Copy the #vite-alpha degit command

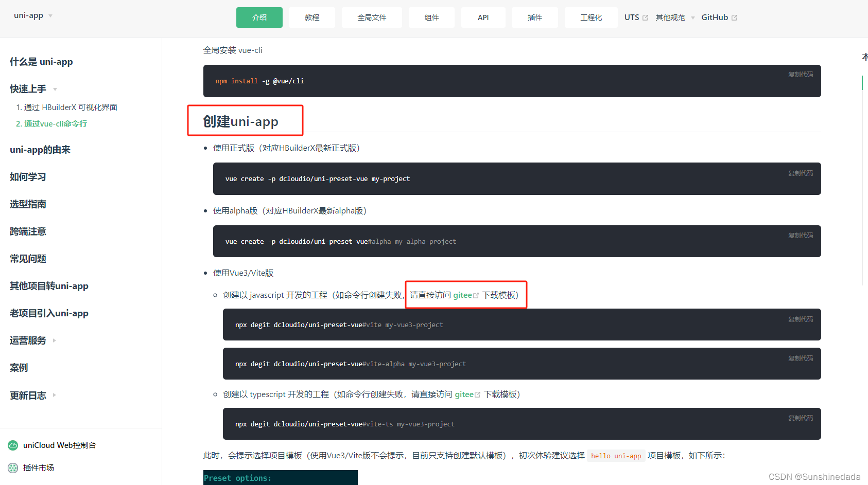[801, 358]
